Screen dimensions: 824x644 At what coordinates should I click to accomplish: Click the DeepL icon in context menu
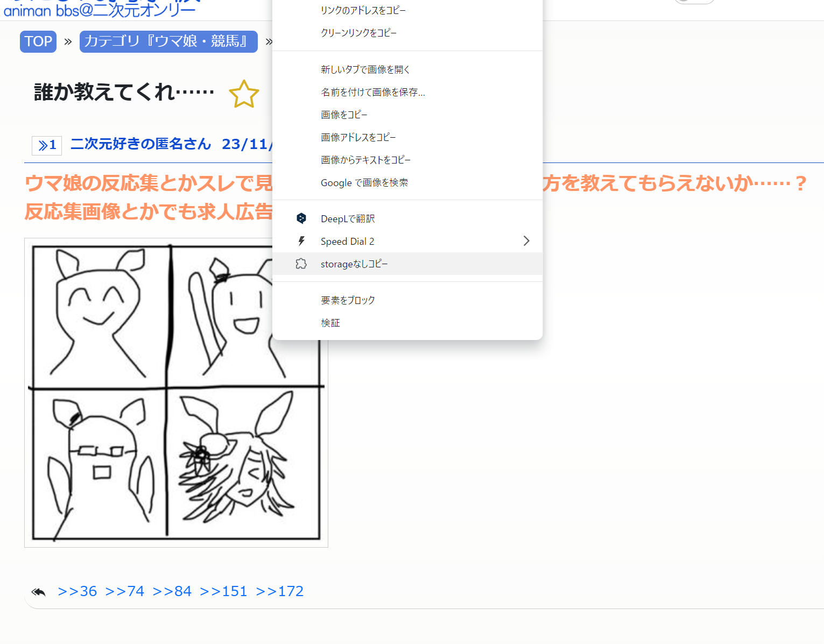click(301, 218)
